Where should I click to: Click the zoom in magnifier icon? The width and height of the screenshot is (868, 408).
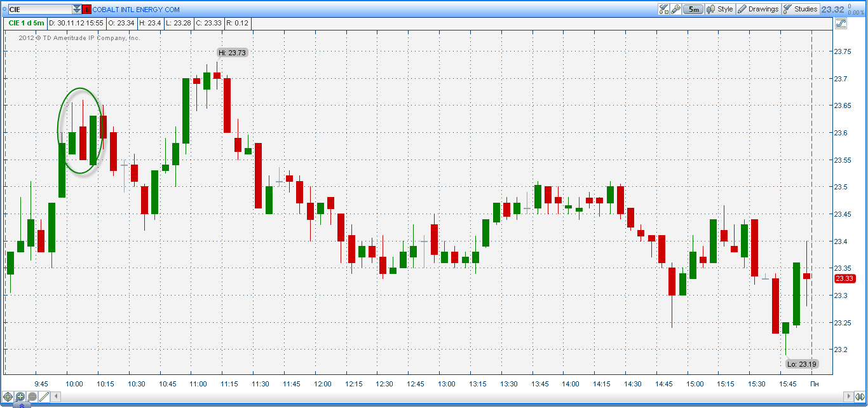(x=20, y=397)
